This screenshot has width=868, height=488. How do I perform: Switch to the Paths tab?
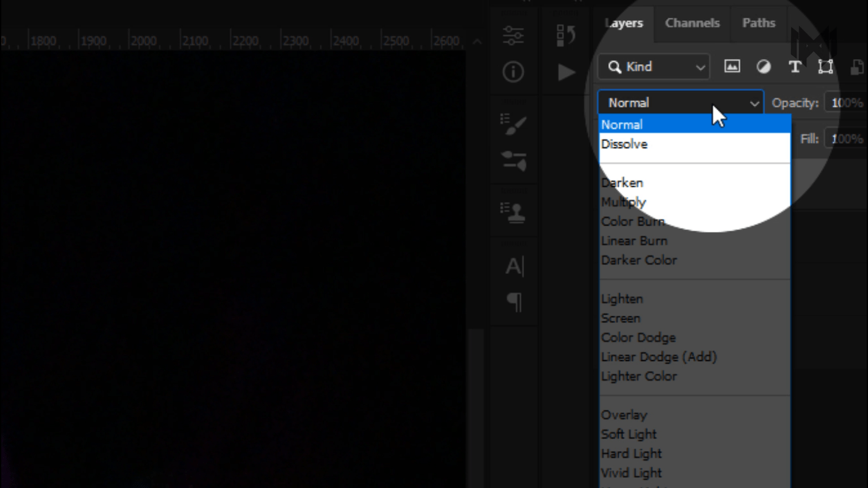(759, 23)
